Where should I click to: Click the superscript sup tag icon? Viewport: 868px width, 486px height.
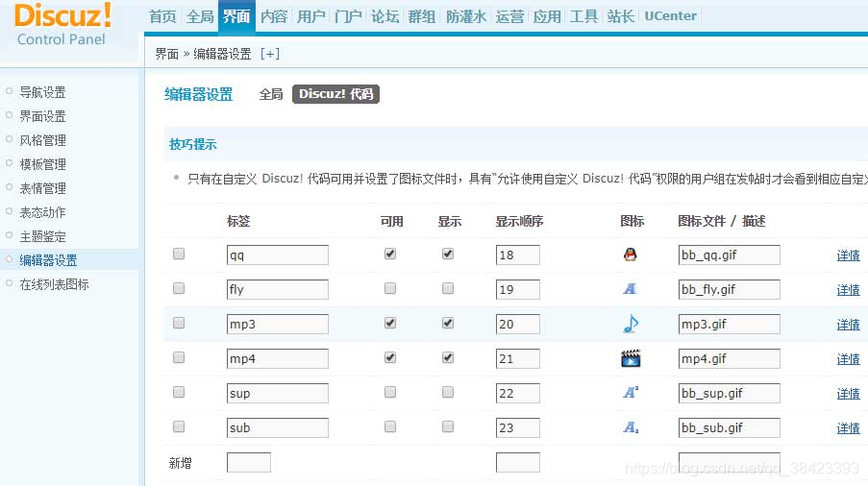[x=630, y=393]
